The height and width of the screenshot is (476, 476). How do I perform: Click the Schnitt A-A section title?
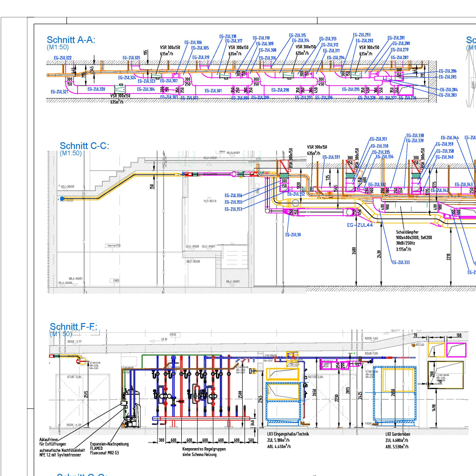pyautogui.click(x=71, y=40)
